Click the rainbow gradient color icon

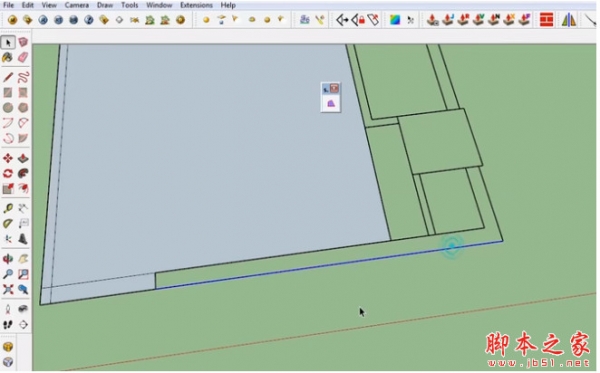395,20
